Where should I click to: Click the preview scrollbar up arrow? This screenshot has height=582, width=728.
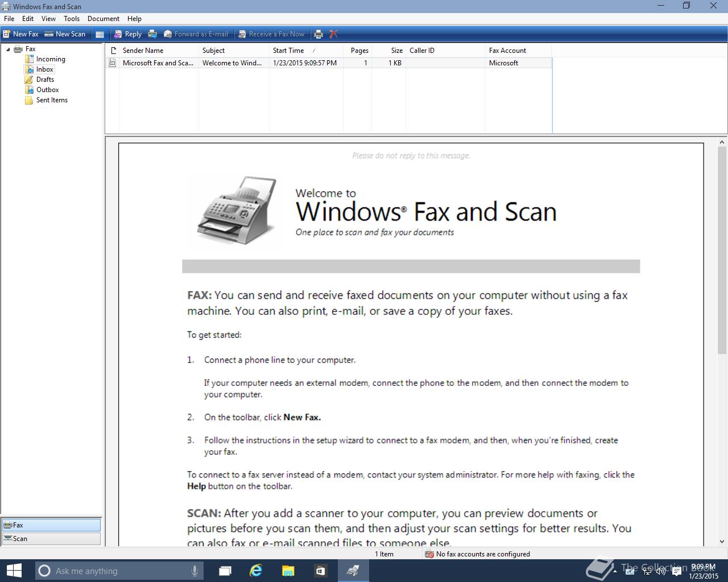tap(722, 143)
